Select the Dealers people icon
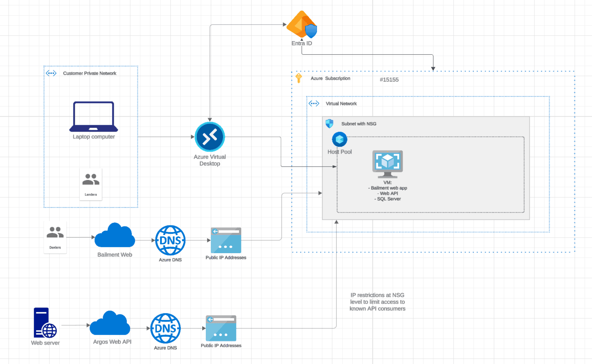The height and width of the screenshot is (364, 592). 55,232
